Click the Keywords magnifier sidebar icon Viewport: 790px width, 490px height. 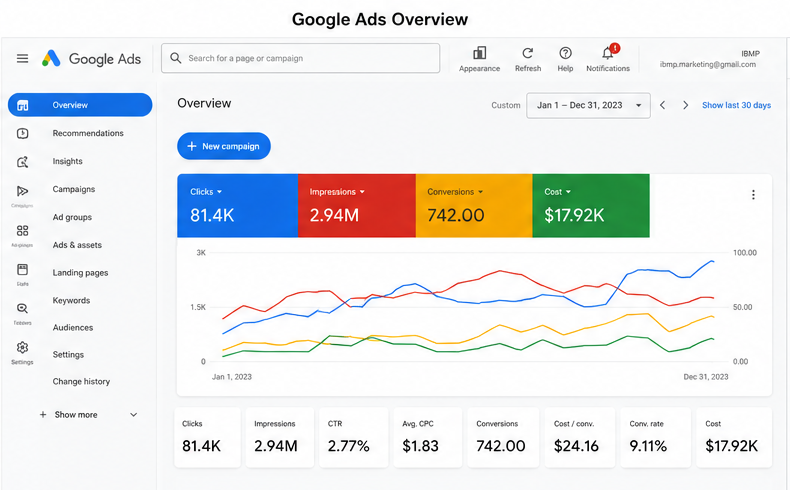point(22,308)
